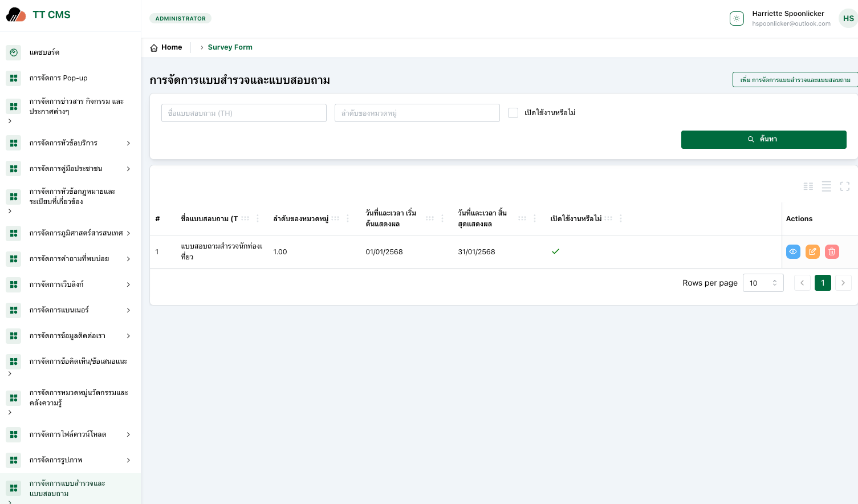Open column menu for ชื่อแบบสอบถาม
The height and width of the screenshot is (504, 858).
click(258, 218)
